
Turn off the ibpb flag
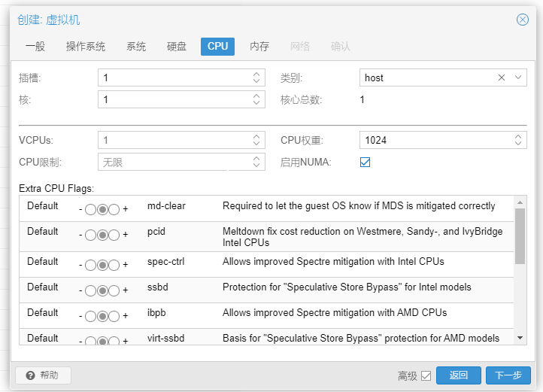tap(90, 317)
